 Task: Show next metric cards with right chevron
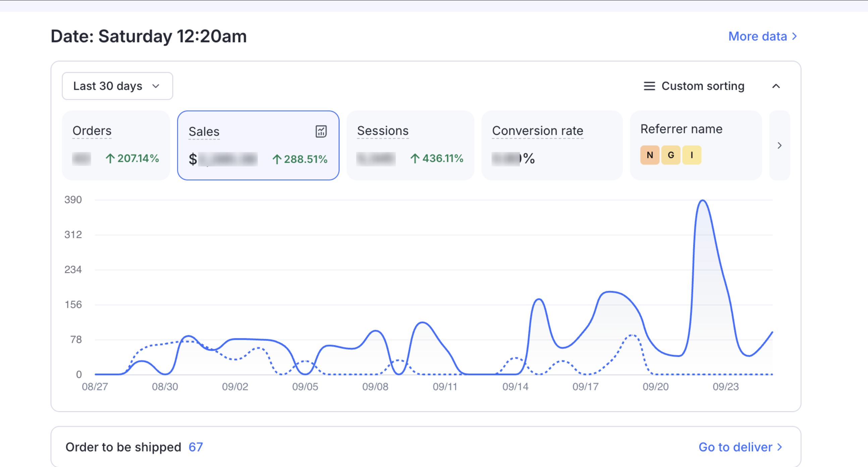(x=779, y=146)
